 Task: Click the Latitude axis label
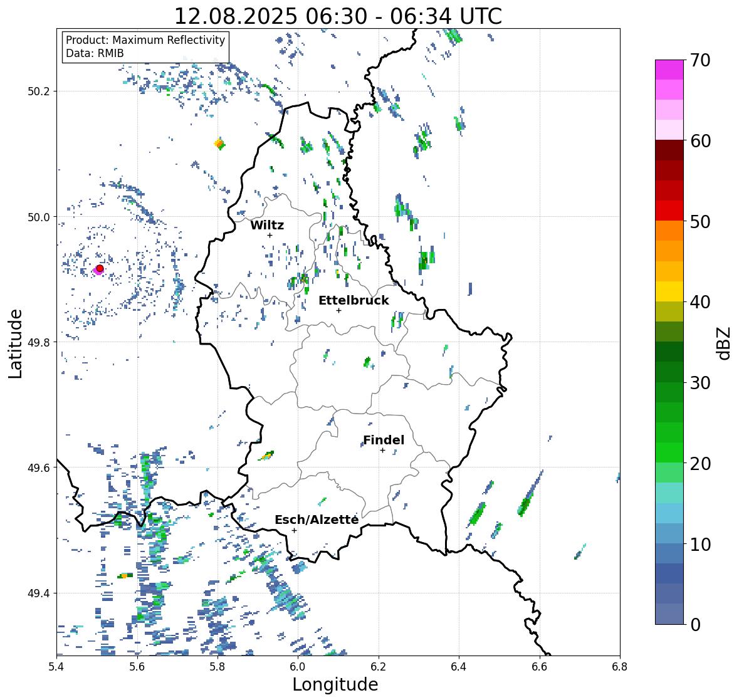click(x=15, y=343)
